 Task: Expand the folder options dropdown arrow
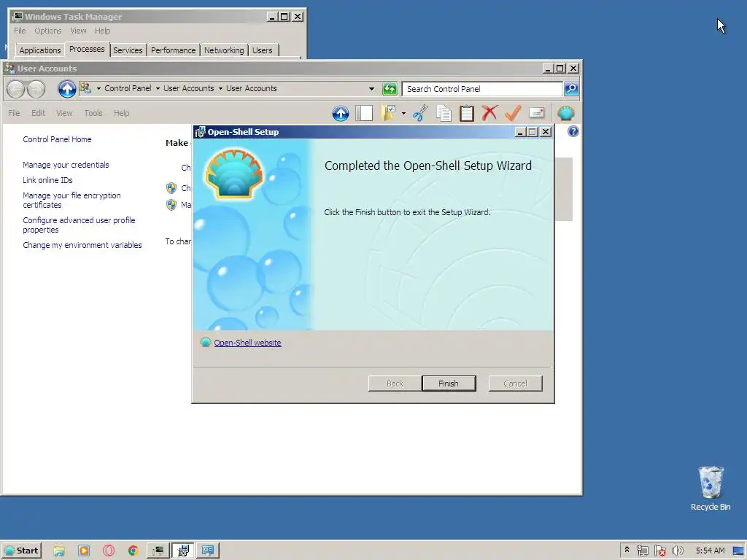coord(403,113)
